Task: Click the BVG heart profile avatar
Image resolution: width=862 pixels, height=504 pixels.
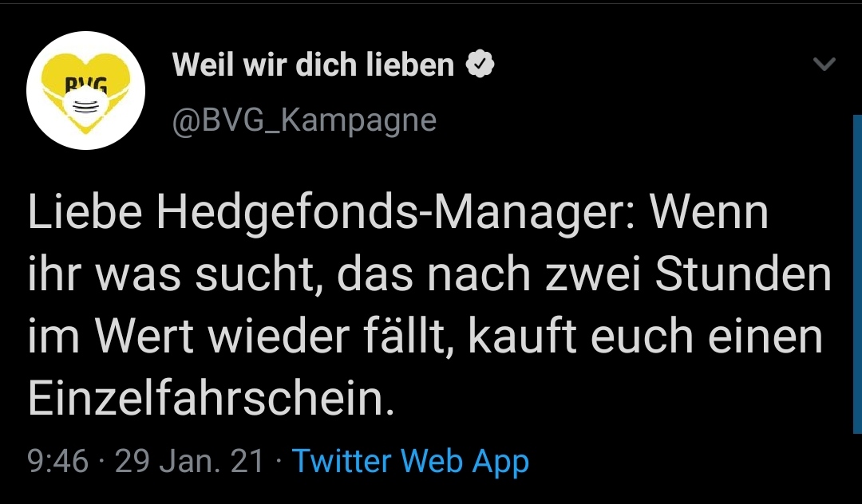Action: pos(85,90)
